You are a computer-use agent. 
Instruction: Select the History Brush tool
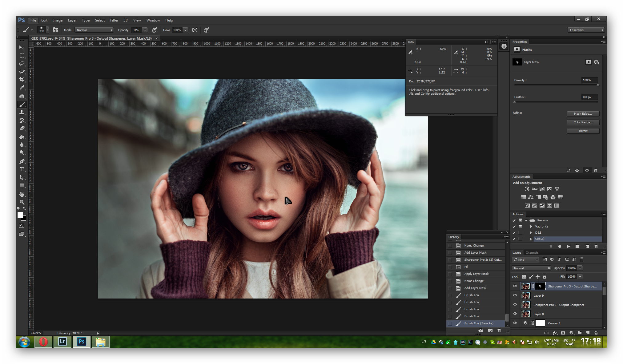point(22,121)
